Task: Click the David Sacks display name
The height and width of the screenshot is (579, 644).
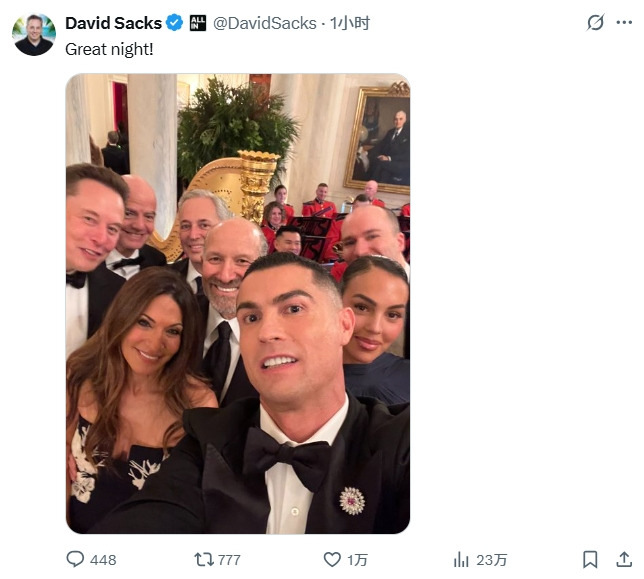Action: (x=113, y=22)
